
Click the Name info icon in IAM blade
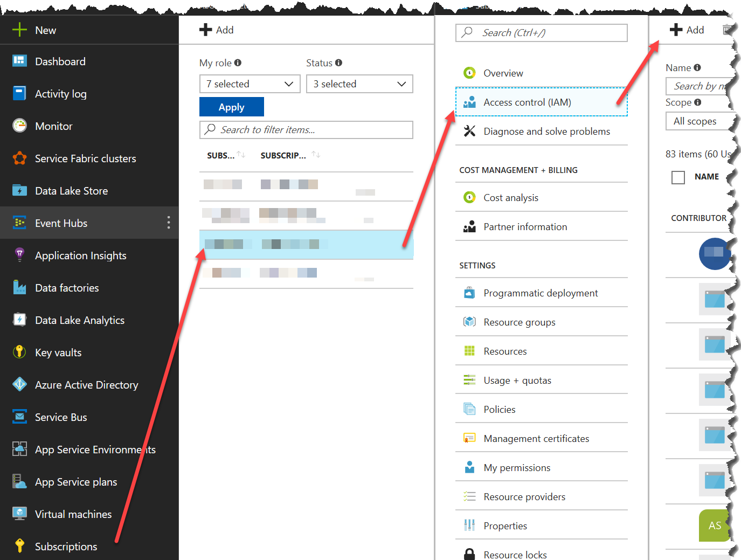[x=697, y=67]
